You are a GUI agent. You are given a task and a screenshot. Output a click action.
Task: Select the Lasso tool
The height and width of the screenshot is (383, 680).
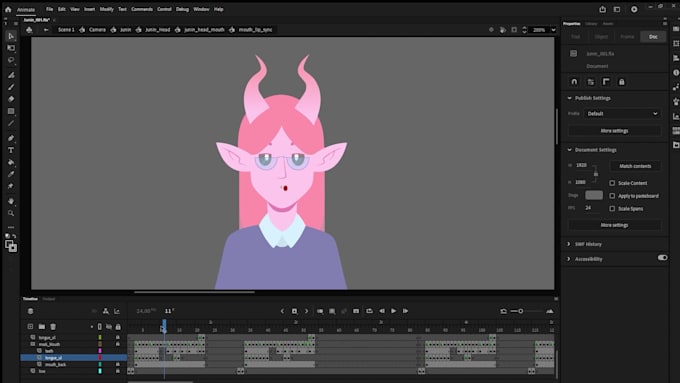[11, 60]
